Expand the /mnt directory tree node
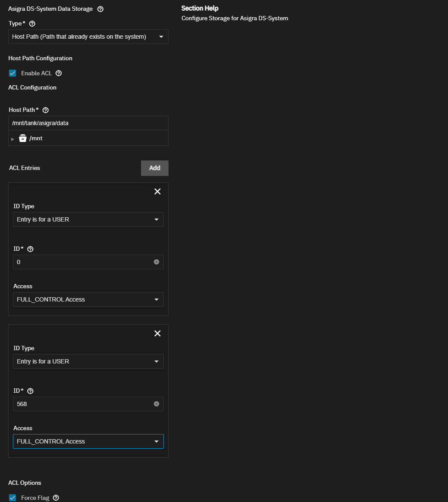The image size is (448, 502). click(12, 139)
